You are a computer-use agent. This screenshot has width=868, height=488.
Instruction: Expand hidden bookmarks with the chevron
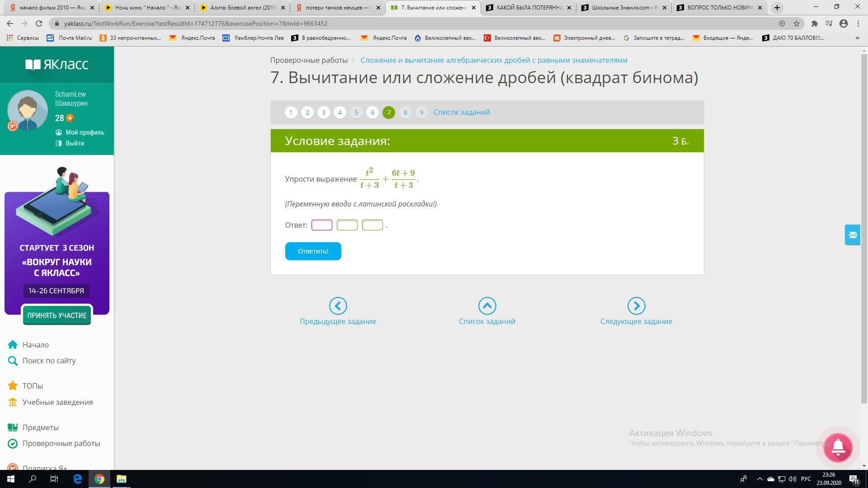pyautogui.click(x=857, y=38)
